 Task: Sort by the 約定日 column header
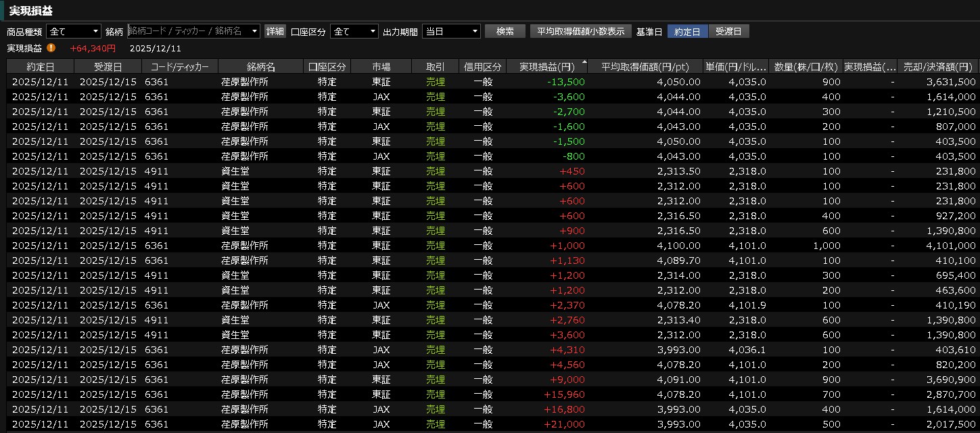(x=41, y=66)
